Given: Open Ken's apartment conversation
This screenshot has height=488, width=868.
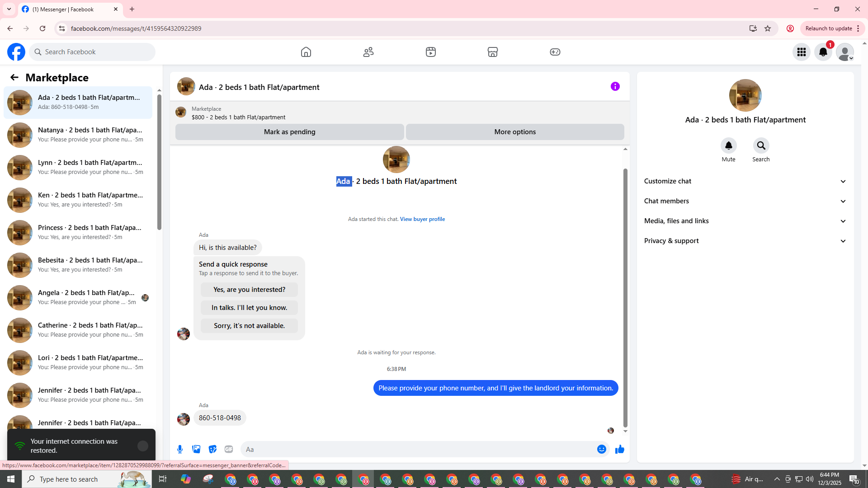Looking at the screenshot, I should [78, 200].
